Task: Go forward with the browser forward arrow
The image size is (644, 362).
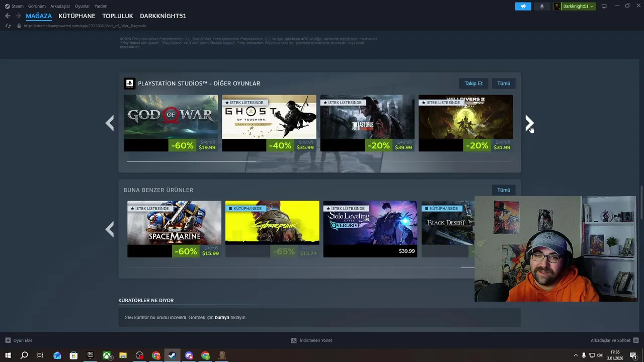Action: (x=18, y=16)
